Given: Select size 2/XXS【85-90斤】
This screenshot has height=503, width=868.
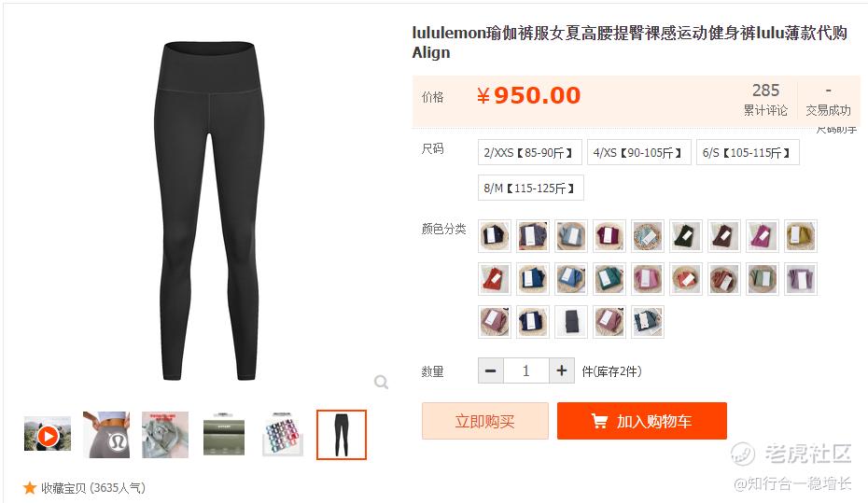Looking at the screenshot, I should pyautogui.click(x=530, y=152).
